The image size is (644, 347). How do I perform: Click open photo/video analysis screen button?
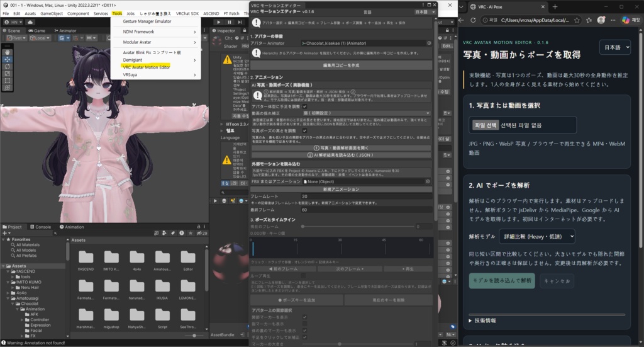pos(341,147)
